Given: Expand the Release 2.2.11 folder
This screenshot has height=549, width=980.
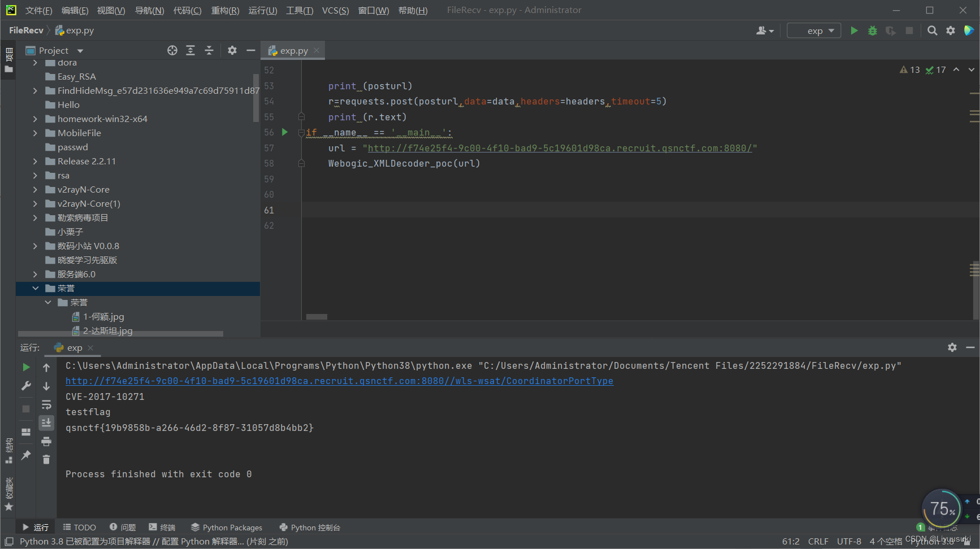Looking at the screenshot, I should click(x=35, y=161).
